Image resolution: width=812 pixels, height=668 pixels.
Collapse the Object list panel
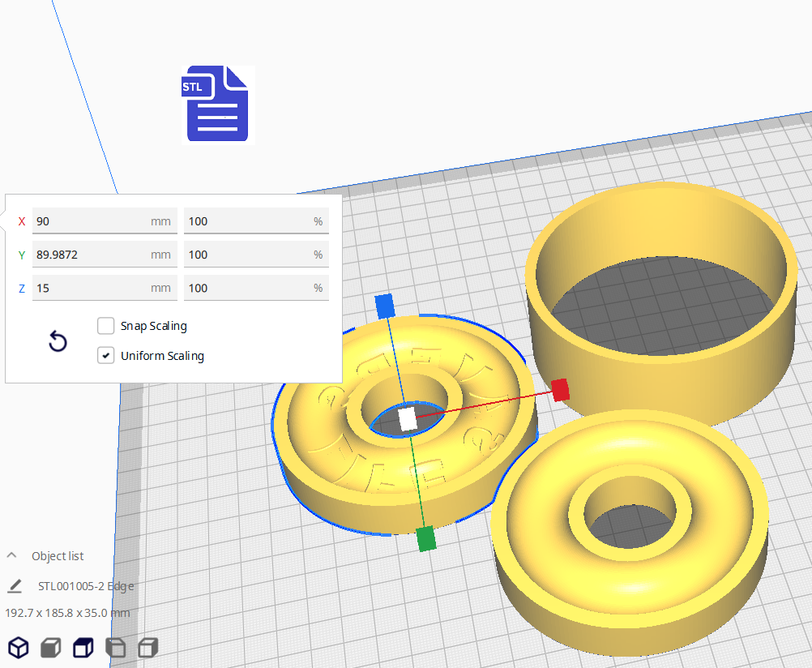(x=12, y=556)
